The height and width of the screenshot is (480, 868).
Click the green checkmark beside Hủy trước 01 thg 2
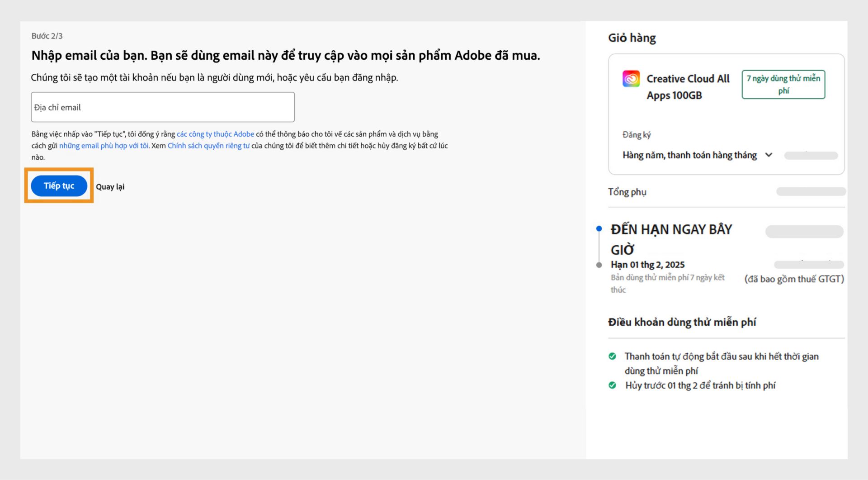(x=612, y=385)
